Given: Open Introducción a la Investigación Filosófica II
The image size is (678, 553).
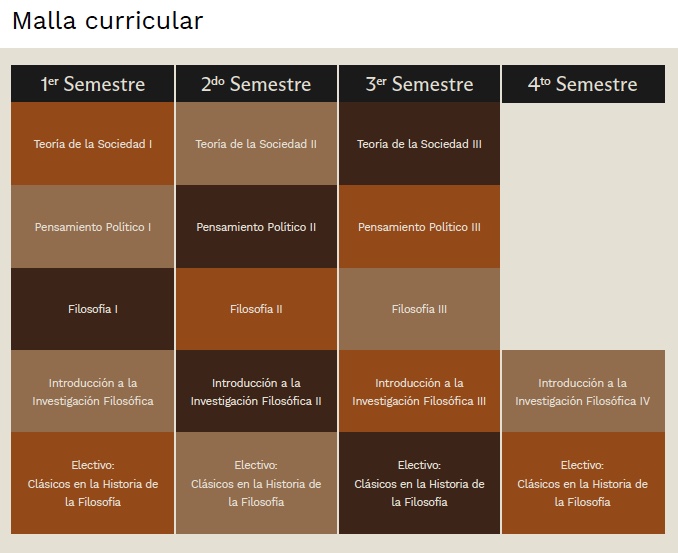Looking at the screenshot, I should click(x=256, y=391).
